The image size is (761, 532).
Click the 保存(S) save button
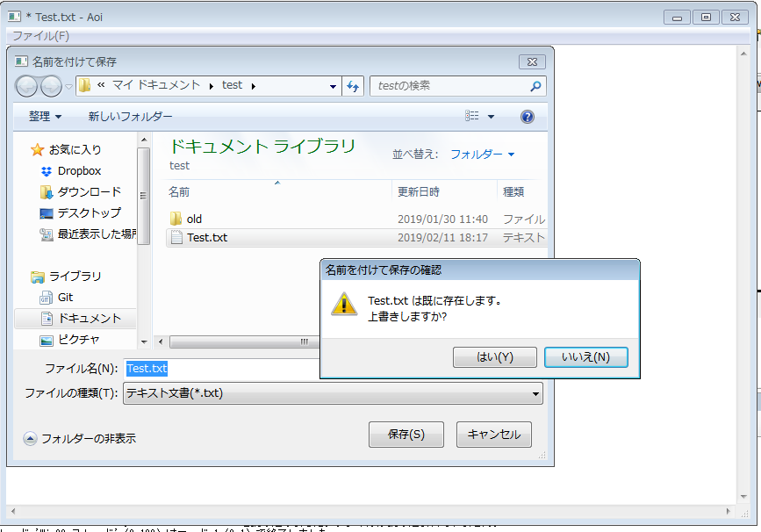406,434
